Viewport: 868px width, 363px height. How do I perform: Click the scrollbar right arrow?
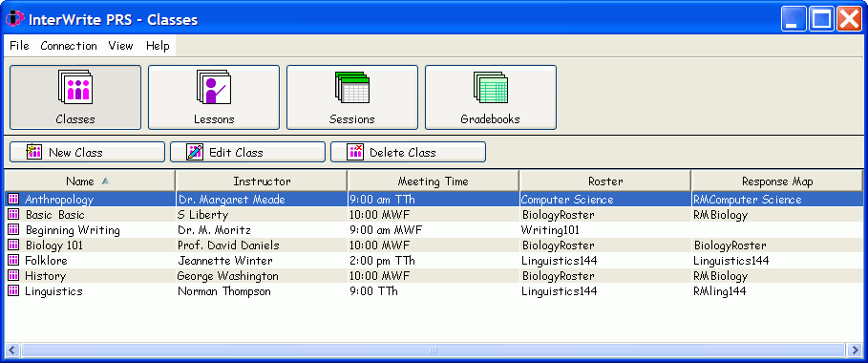pos(855,350)
